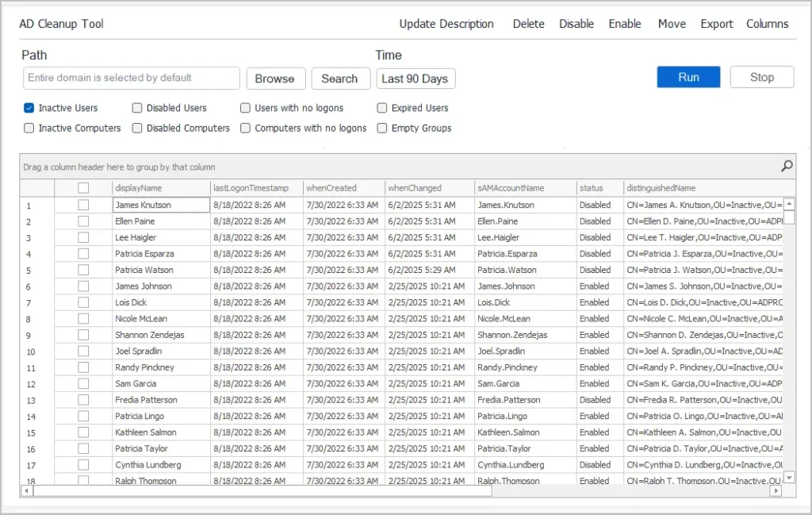Click the Stop button
This screenshot has width=812, height=515.
tap(762, 77)
